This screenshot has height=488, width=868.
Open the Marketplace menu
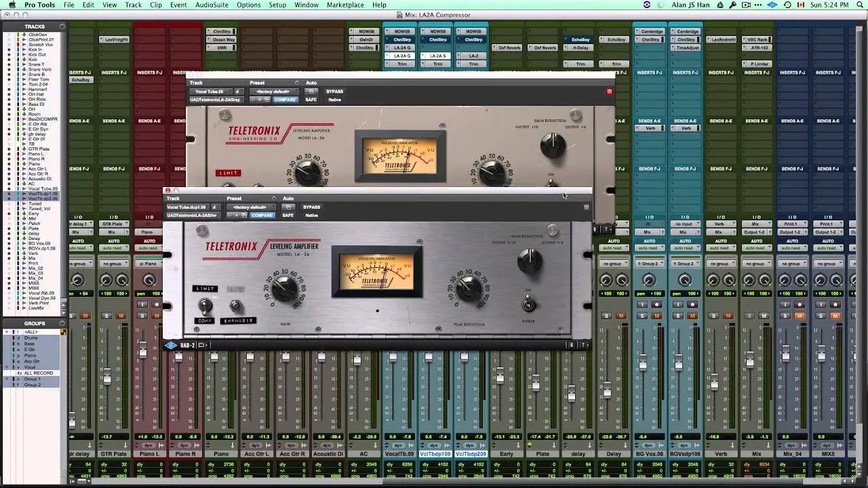345,5
